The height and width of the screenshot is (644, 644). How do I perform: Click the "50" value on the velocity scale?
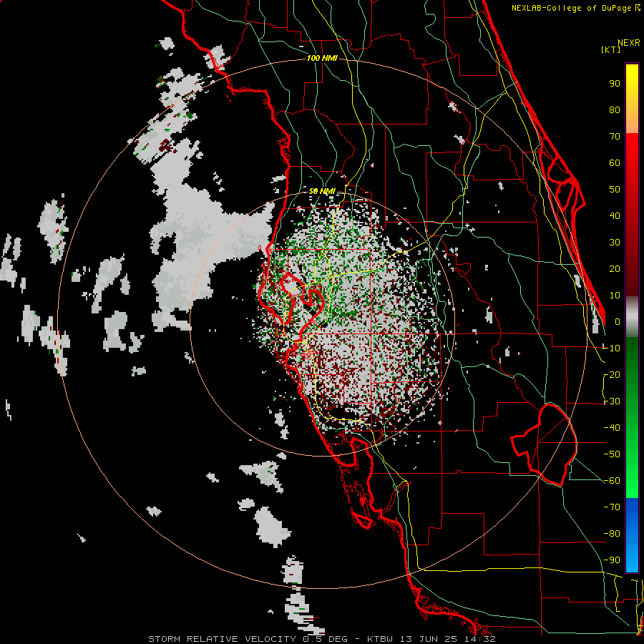(x=615, y=190)
